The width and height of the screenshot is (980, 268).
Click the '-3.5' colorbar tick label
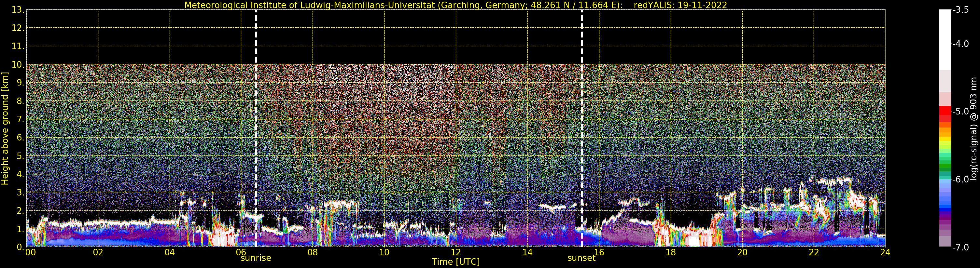click(960, 10)
